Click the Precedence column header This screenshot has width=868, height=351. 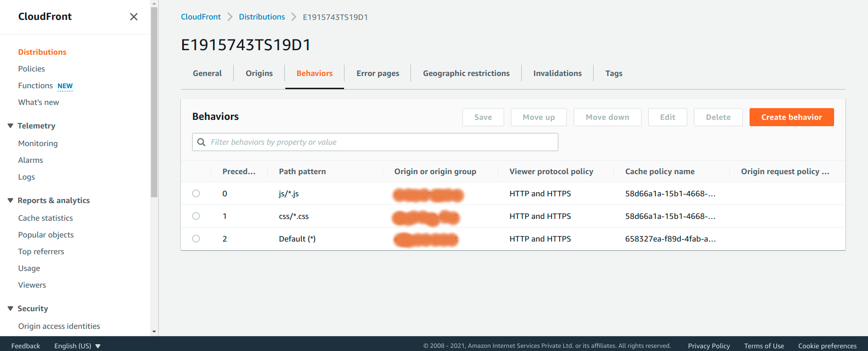[239, 171]
